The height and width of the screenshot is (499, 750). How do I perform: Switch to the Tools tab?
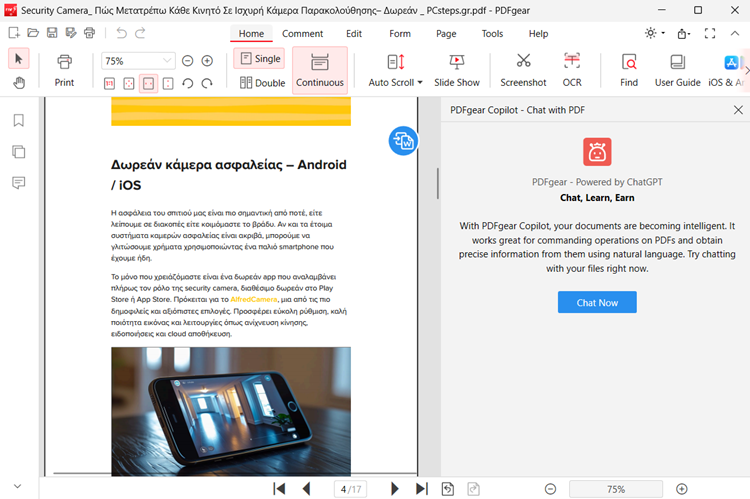492,33
